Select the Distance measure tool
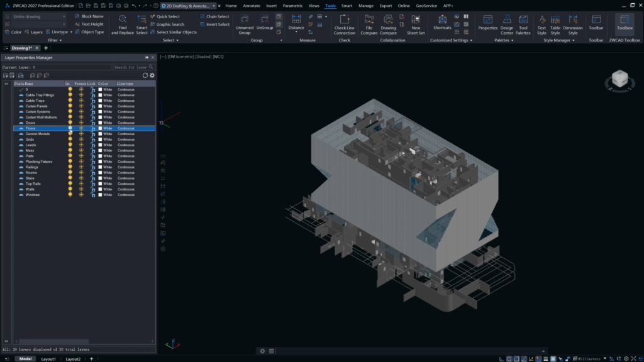This screenshot has height=362, width=644. pos(296,23)
